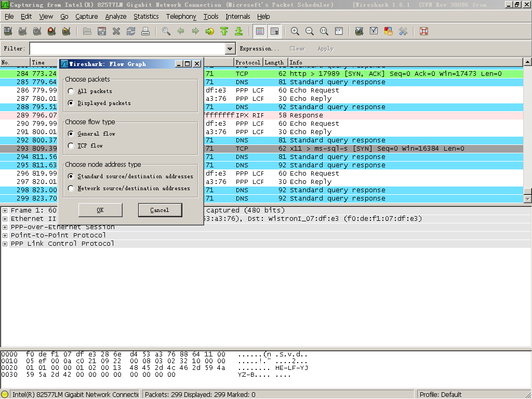This screenshot has width=532, height=399.
Task: Choose General flow option
Action: point(71,134)
